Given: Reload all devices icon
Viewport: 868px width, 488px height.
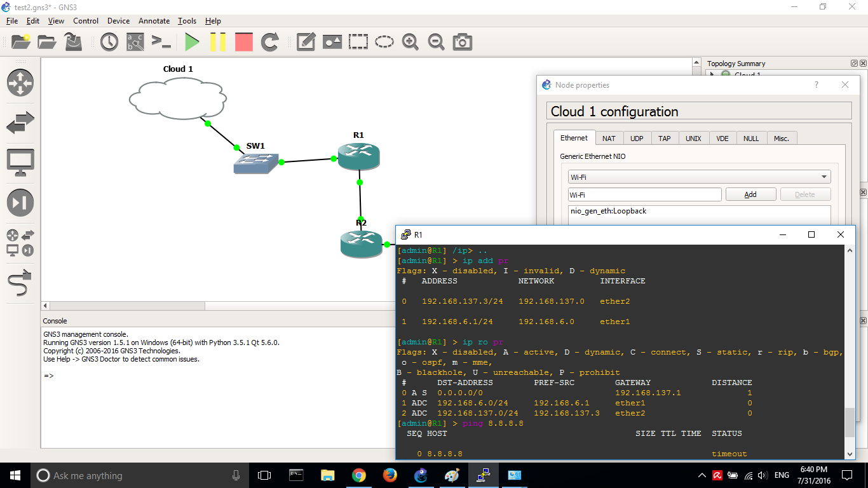Looking at the screenshot, I should click(x=270, y=42).
